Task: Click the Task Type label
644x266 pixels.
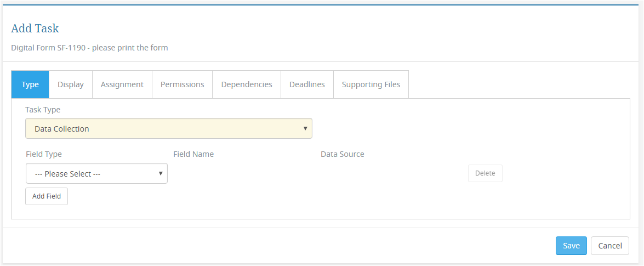Action: click(x=43, y=110)
